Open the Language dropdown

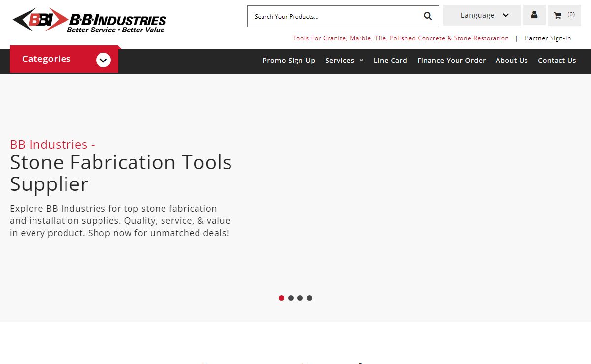(482, 15)
